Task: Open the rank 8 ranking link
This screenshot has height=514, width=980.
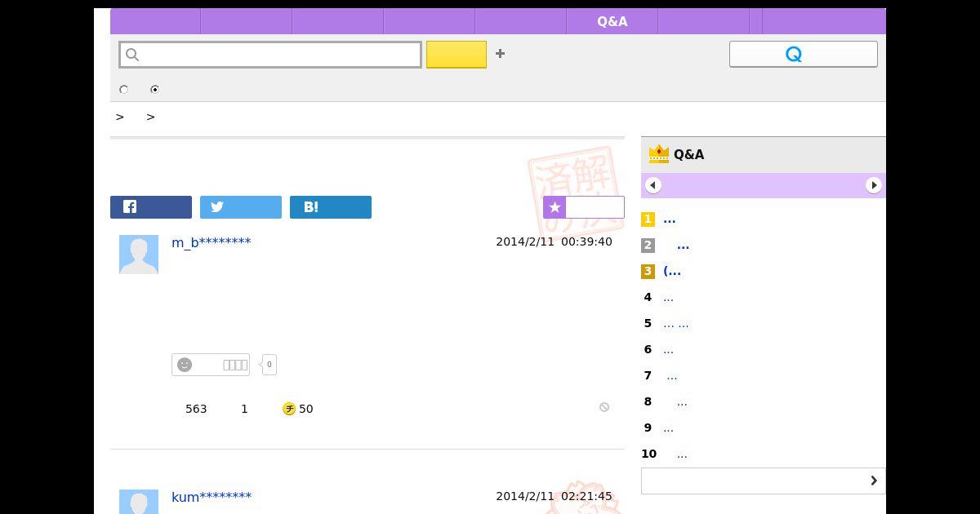Action: [681, 401]
